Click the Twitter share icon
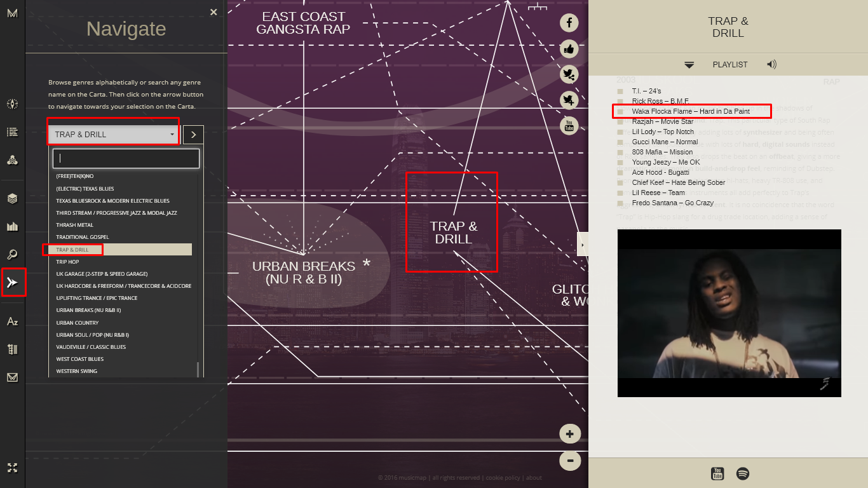Screen dimensions: 868x488 [x=569, y=74]
